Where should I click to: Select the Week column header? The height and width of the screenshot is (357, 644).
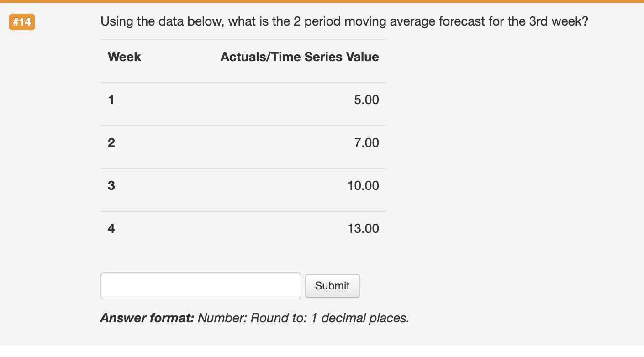coord(124,57)
